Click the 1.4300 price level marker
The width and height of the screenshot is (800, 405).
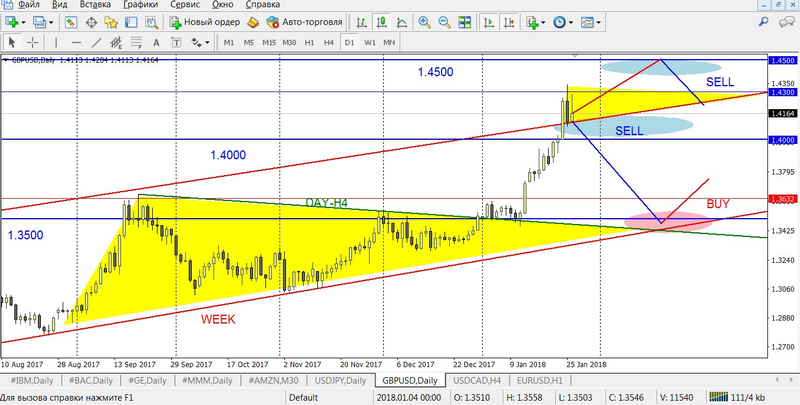point(782,92)
